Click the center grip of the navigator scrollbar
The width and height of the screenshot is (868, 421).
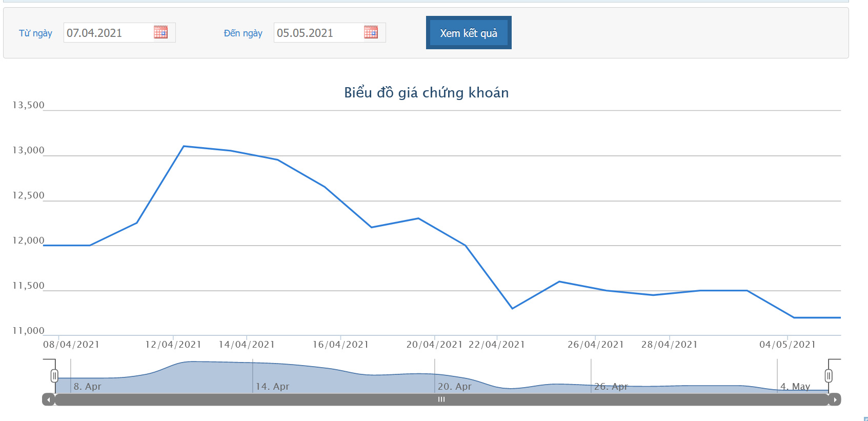coord(441,399)
